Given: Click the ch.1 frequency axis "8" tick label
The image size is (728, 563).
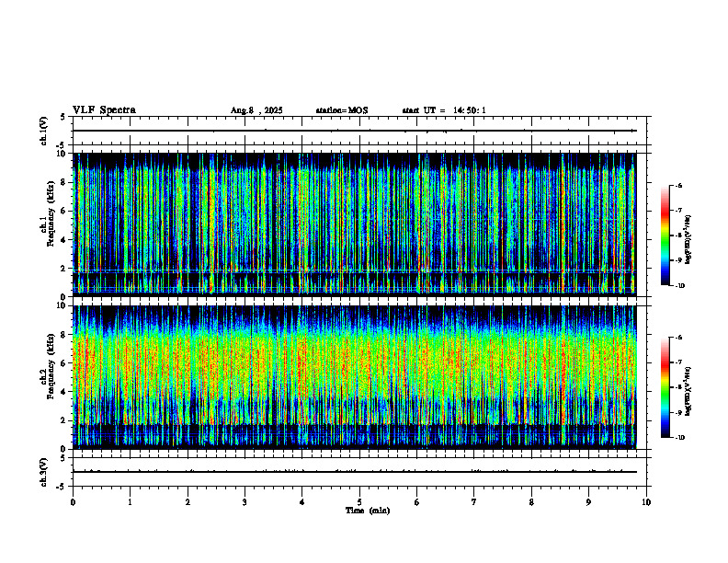Looking at the screenshot, I should tap(63, 182).
